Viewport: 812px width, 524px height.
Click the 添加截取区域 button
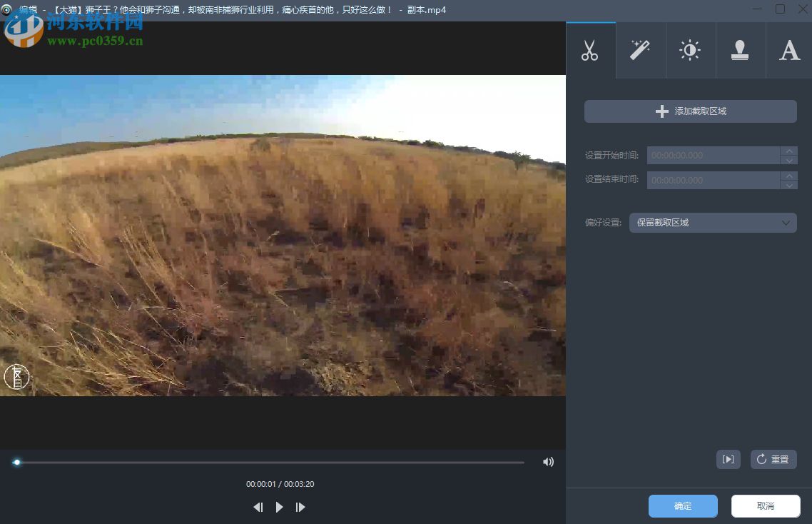[689, 111]
